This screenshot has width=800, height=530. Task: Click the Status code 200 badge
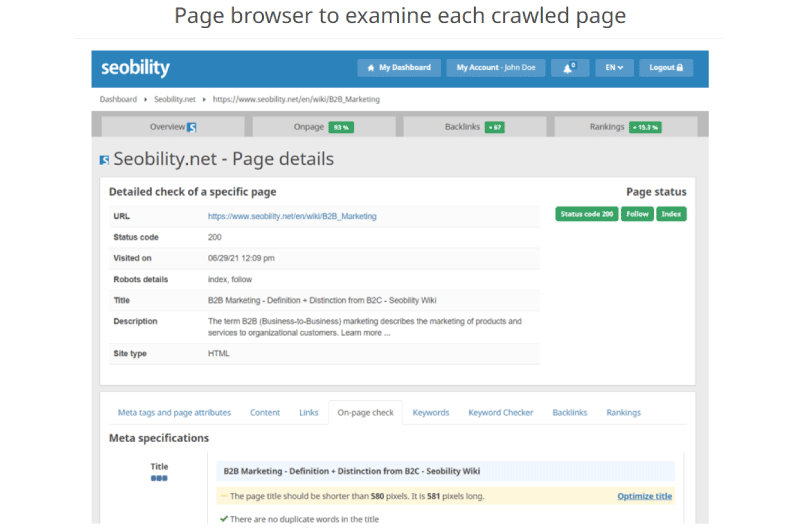coord(587,214)
